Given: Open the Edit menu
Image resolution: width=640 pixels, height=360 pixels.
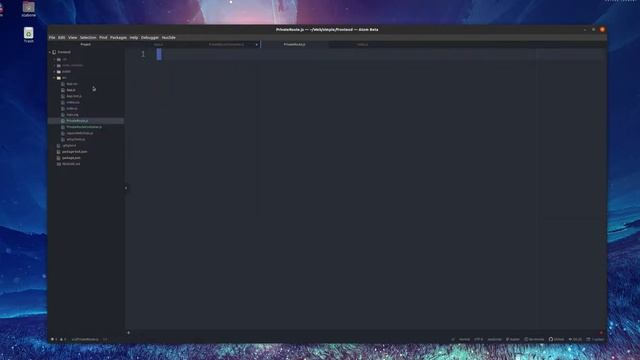Looking at the screenshot, I should click(62, 38).
